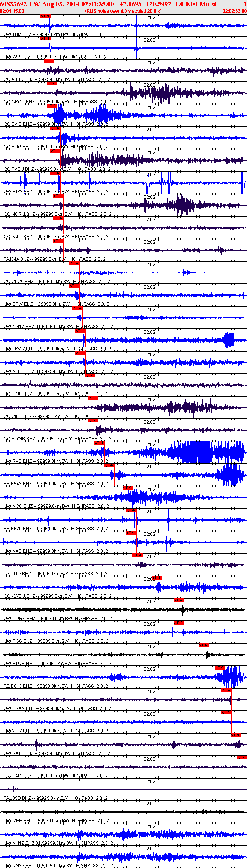Select the UW NN19 EHZ 01 station label
The image size is (247, 868).
click(58, 843)
